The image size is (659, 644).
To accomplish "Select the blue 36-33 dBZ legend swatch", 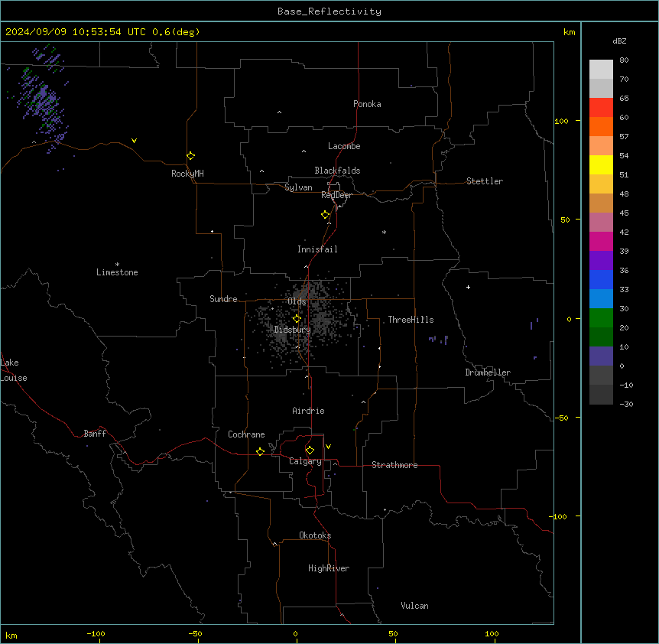I will (x=601, y=279).
